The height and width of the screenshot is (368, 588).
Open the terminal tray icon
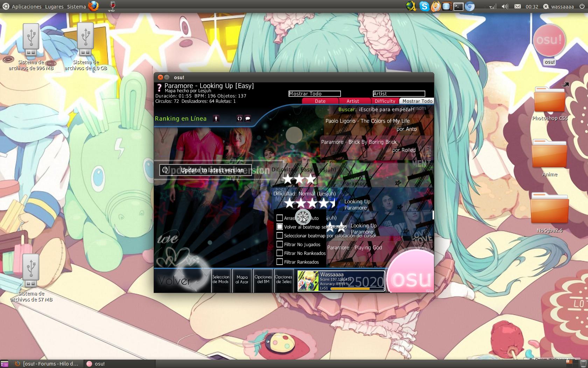coord(458,6)
